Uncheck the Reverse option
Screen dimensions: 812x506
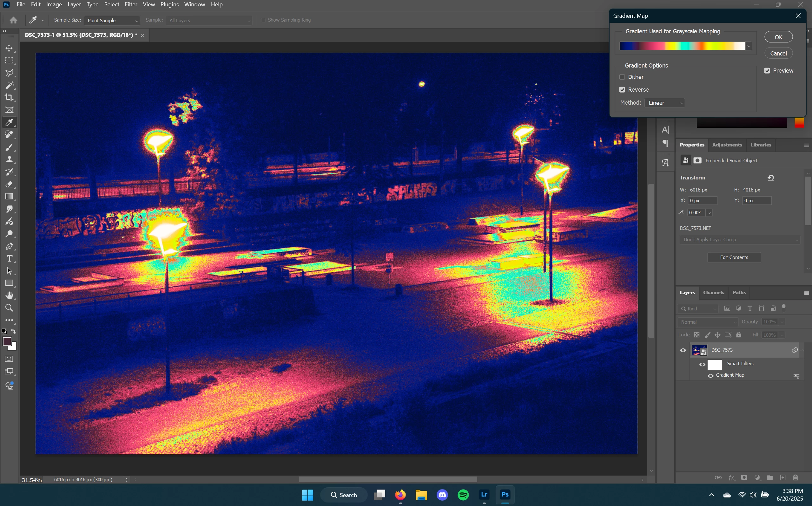click(622, 90)
